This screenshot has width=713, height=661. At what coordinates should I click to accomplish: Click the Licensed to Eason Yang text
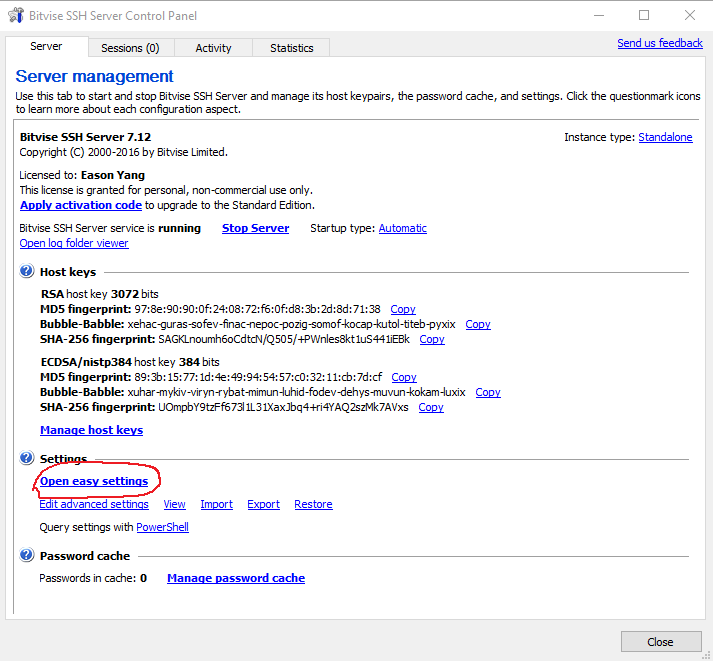tap(82, 175)
